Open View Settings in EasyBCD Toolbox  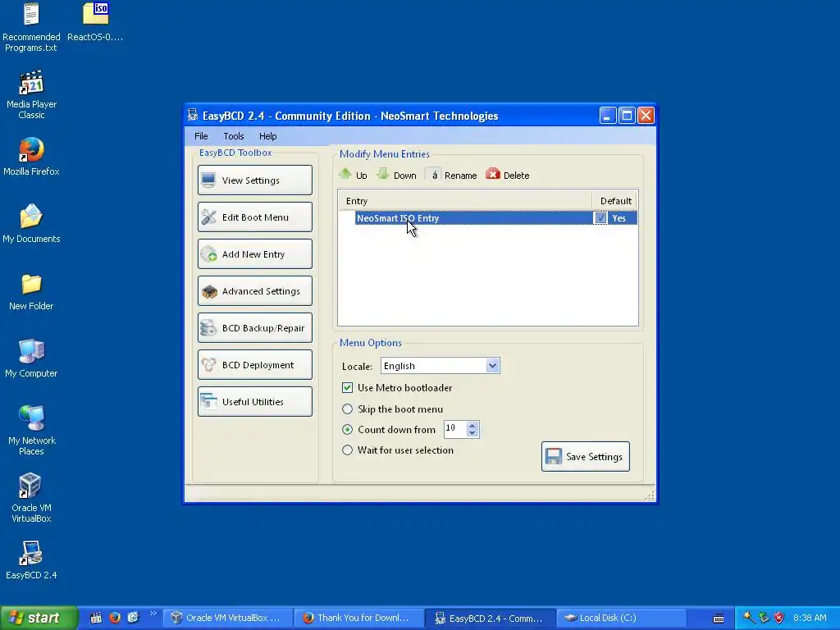(255, 180)
